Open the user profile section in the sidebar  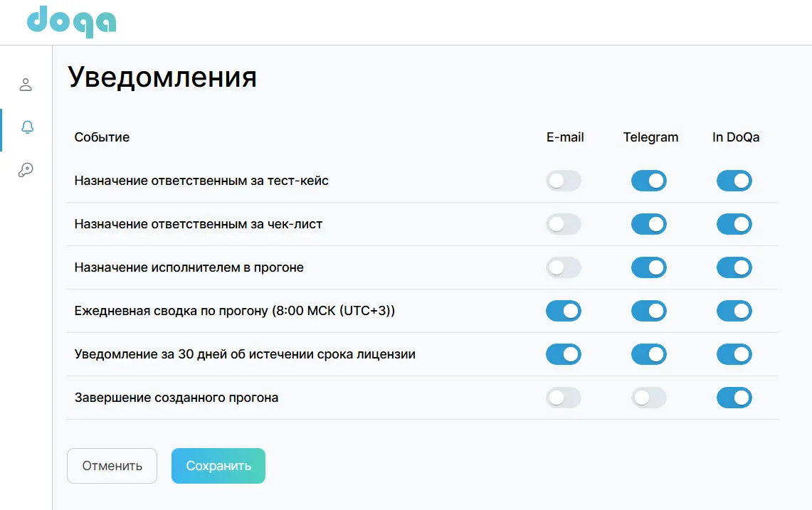[26, 84]
